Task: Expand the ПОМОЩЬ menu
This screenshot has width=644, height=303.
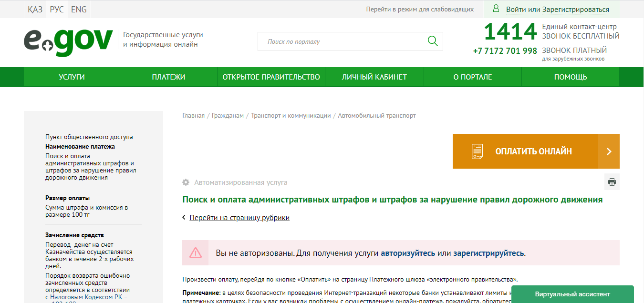Action: tap(570, 77)
